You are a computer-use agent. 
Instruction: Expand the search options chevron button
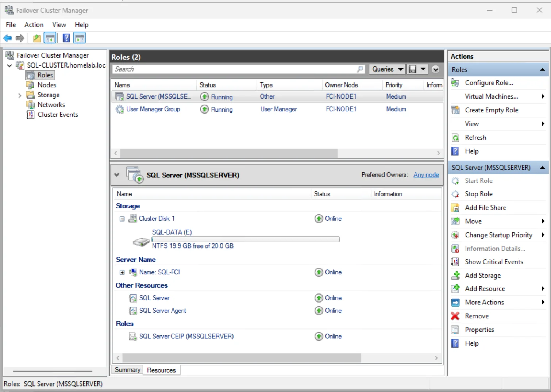pos(435,69)
